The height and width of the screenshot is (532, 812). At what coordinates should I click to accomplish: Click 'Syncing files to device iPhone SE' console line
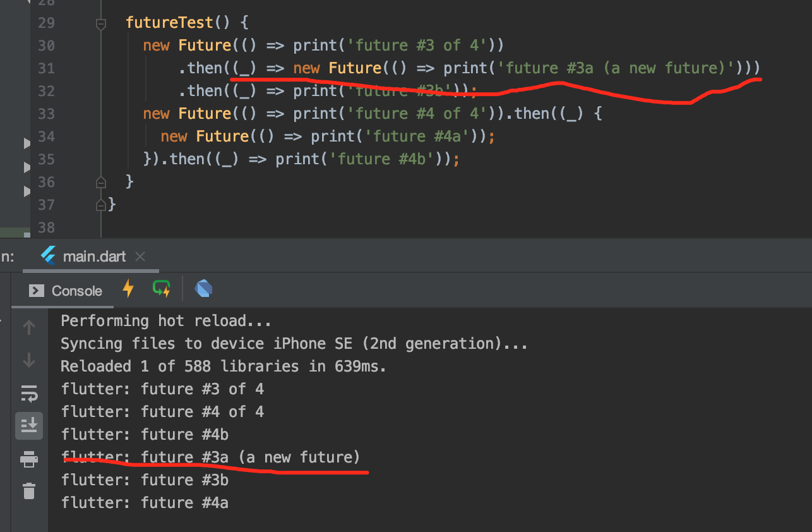click(294, 344)
